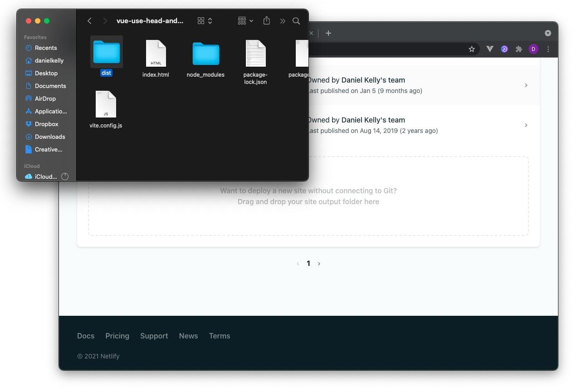Open site published Jan 5 chevron
Image resolution: width=587 pixels, height=392 pixels.
(x=526, y=85)
